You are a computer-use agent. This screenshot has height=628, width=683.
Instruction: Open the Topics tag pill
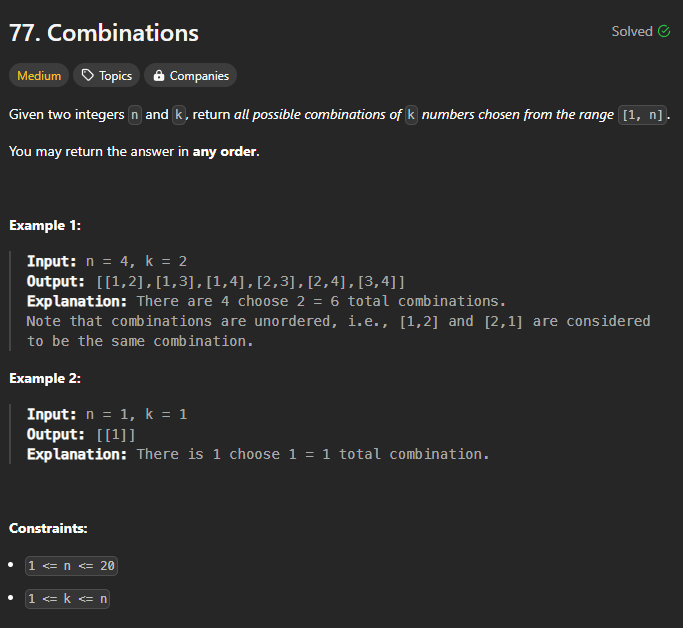[106, 75]
